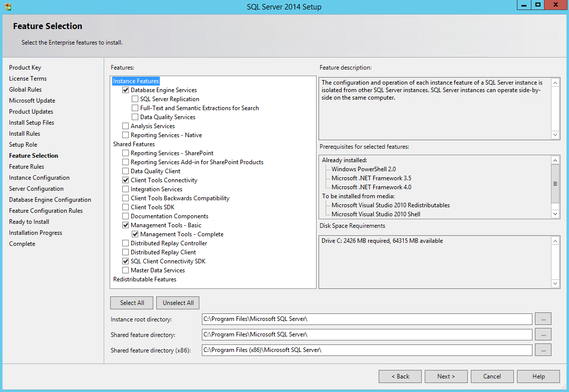Image resolution: width=569 pixels, height=392 pixels.
Task: Uncheck Database Engine Services
Action: [125, 90]
